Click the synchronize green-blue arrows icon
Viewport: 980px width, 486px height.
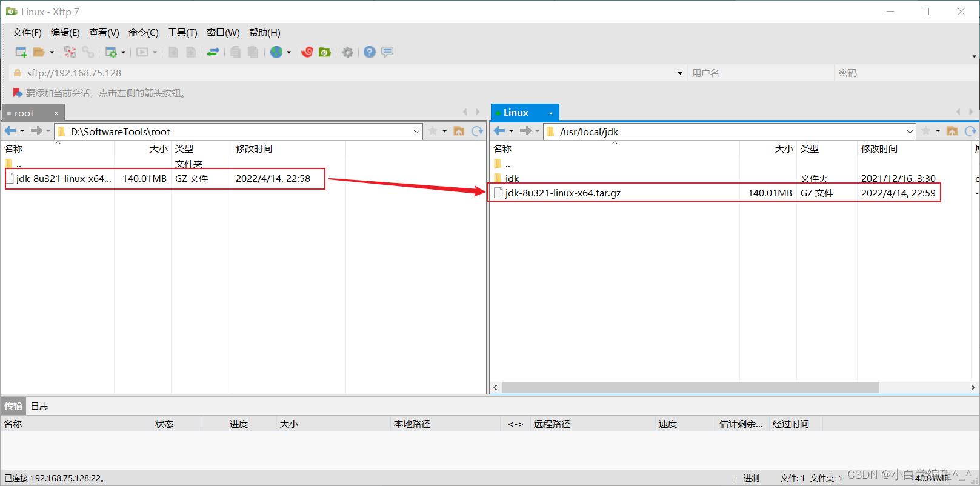point(213,52)
